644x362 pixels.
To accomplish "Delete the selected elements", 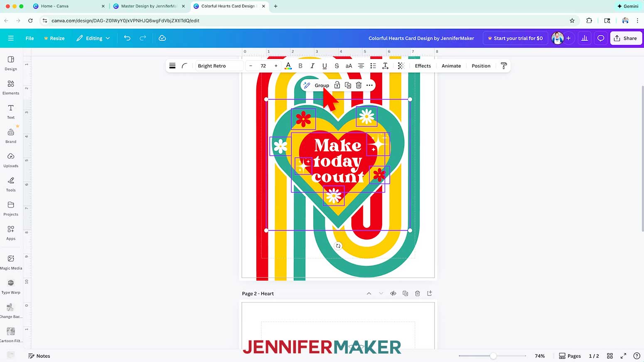I will 359,85.
